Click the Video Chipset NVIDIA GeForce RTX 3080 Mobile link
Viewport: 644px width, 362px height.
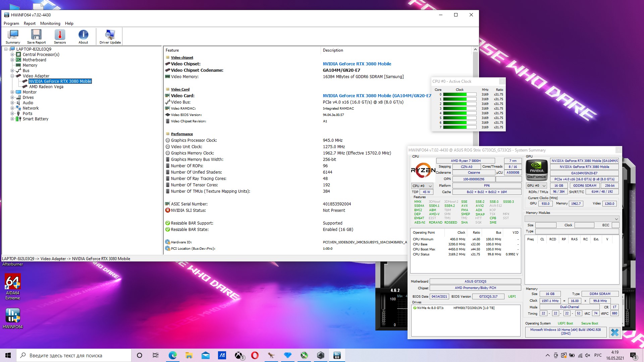pos(357,64)
